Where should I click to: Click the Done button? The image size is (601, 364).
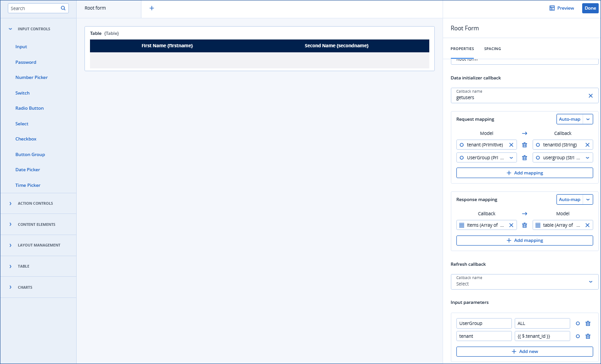tap(590, 8)
